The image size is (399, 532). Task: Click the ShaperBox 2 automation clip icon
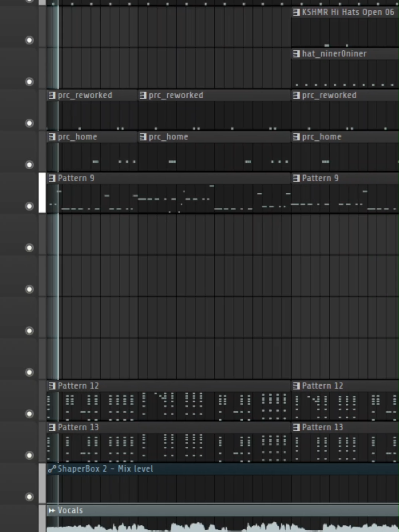pos(52,469)
